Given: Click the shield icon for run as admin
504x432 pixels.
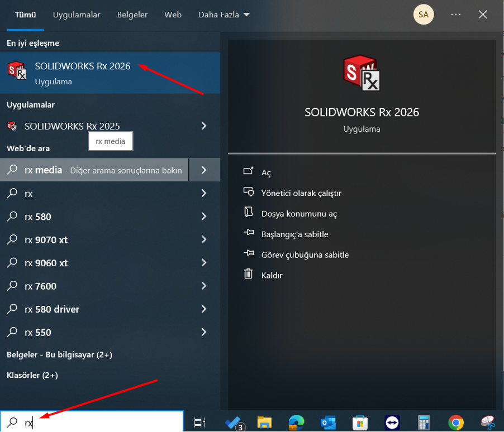Looking at the screenshot, I should coord(249,192).
